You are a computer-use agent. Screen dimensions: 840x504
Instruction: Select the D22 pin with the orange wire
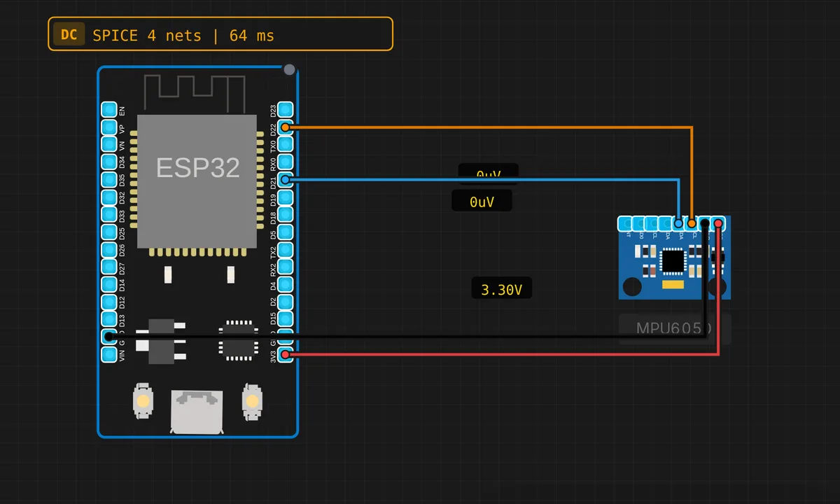[286, 127]
